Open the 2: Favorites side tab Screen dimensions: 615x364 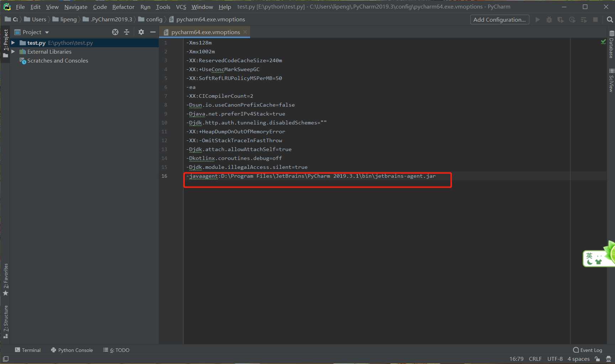pyautogui.click(x=5, y=280)
